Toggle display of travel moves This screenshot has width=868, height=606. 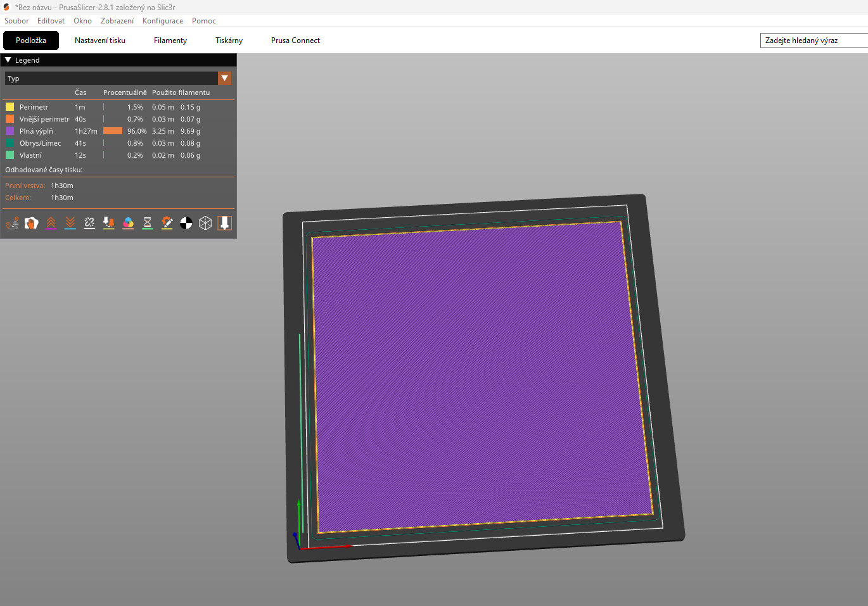coord(12,223)
